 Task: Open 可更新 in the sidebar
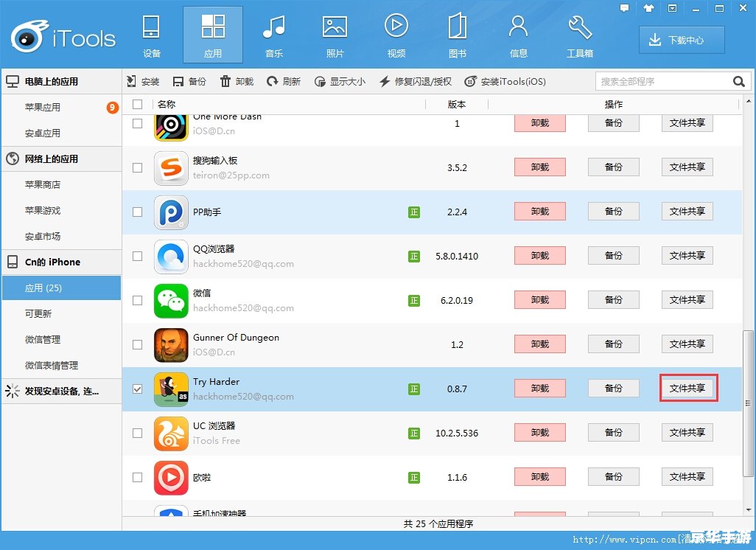(x=61, y=313)
